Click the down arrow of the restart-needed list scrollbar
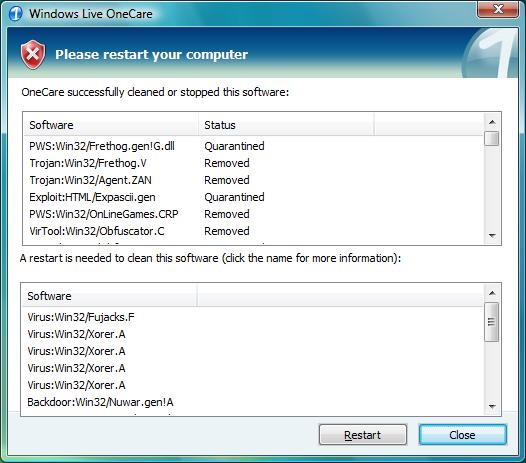This screenshot has height=463, width=526. pos(492,407)
